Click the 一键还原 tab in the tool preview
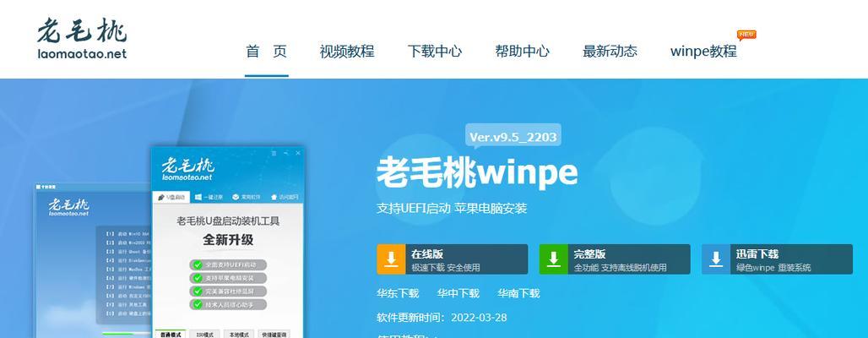 (209, 197)
